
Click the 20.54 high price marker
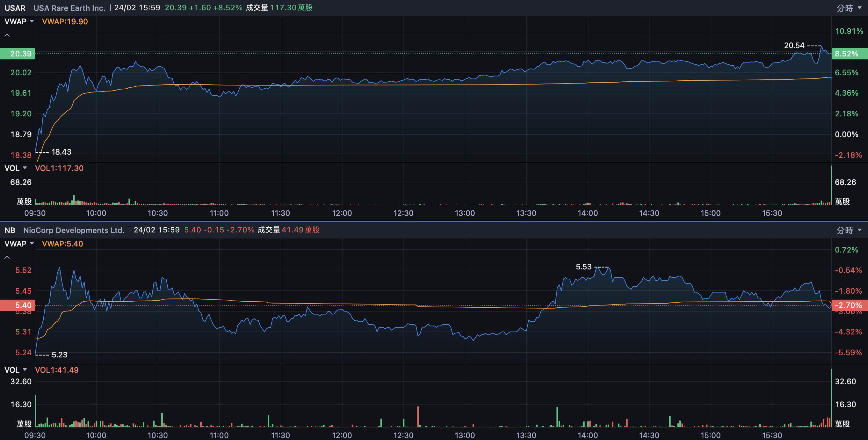pyautogui.click(x=794, y=46)
